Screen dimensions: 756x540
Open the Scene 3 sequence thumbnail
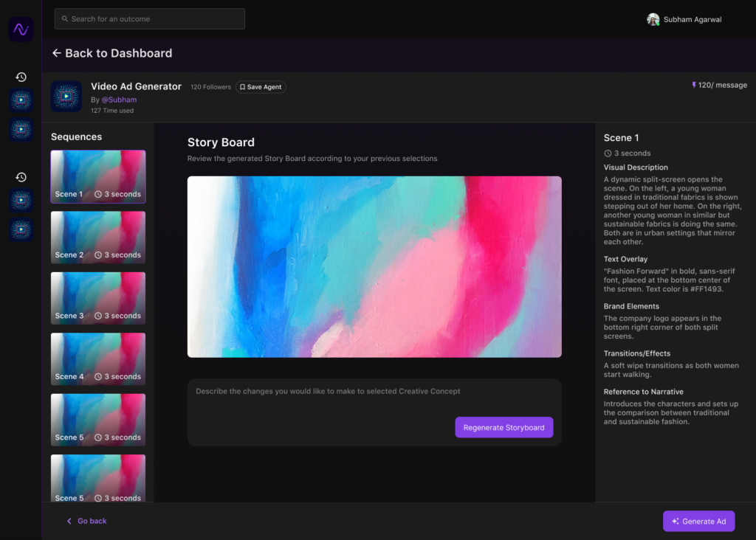(x=98, y=298)
